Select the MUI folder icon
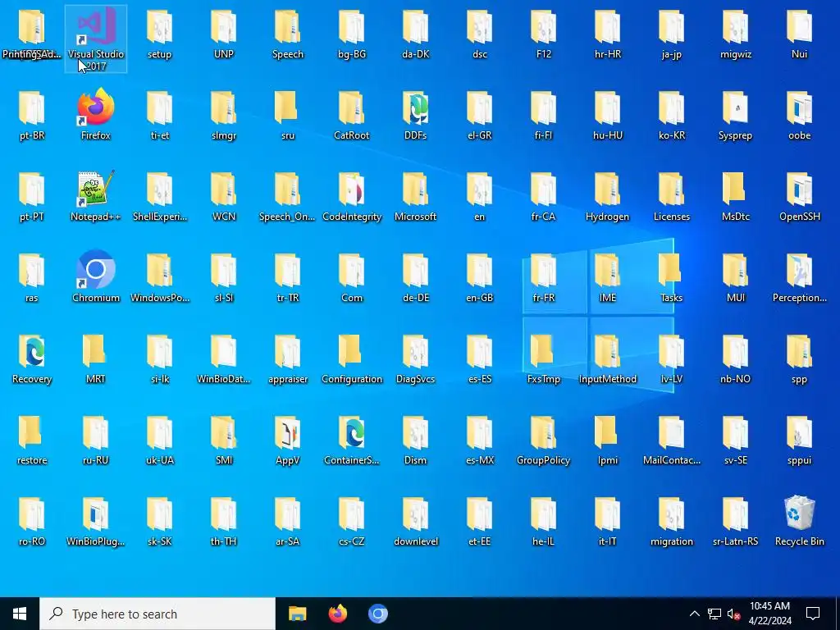 736,277
